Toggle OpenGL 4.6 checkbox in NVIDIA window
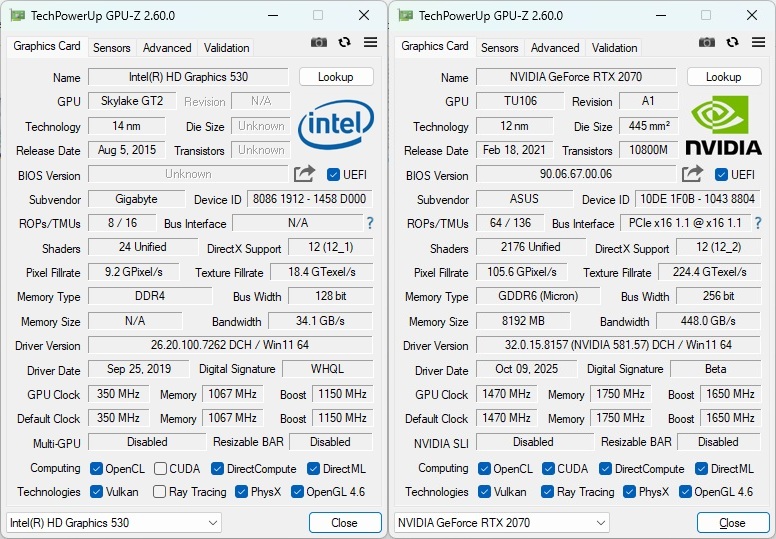This screenshot has width=776, height=539. (685, 491)
